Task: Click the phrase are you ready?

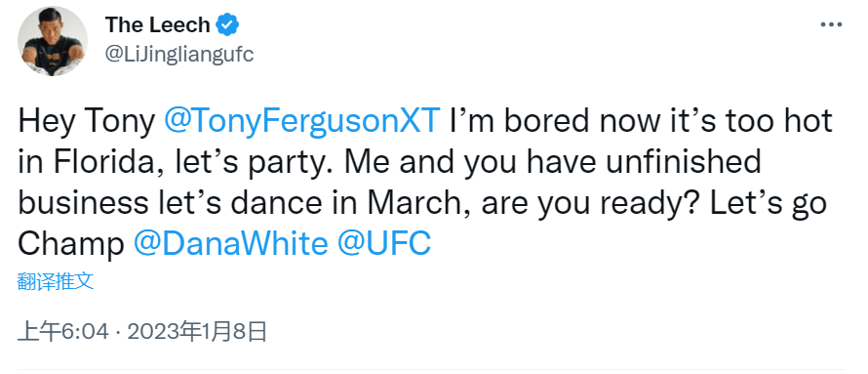Action: (591, 203)
